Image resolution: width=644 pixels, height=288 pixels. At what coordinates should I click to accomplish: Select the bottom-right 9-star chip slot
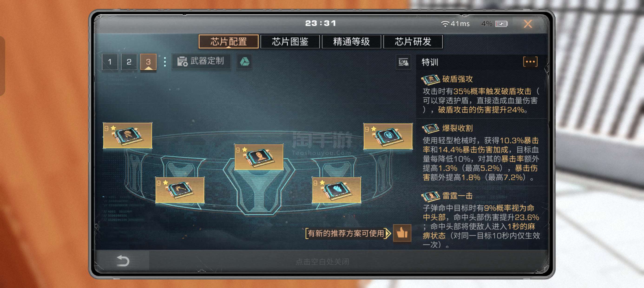click(x=336, y=190)
